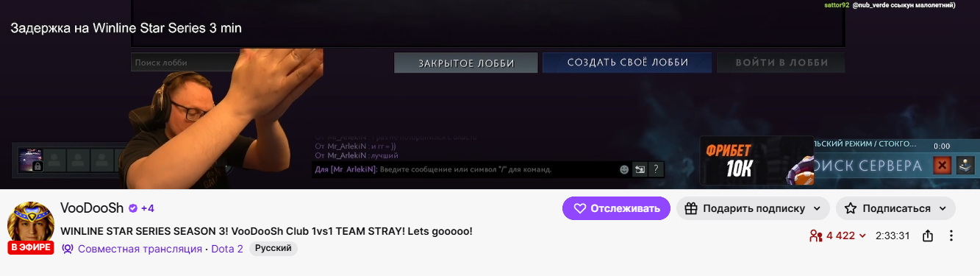
Task: Select the ЗАКРЫТОЕ ЛОББИ tab
Action: point(466,63)
